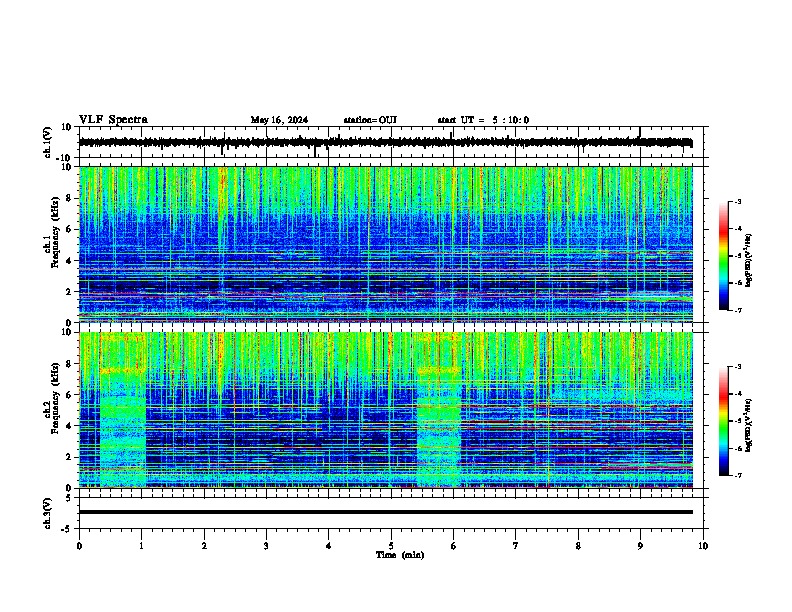This screenshot has height=612, width=792.
Task: Click time axis tick label "8"
Action: pos(578,546)
